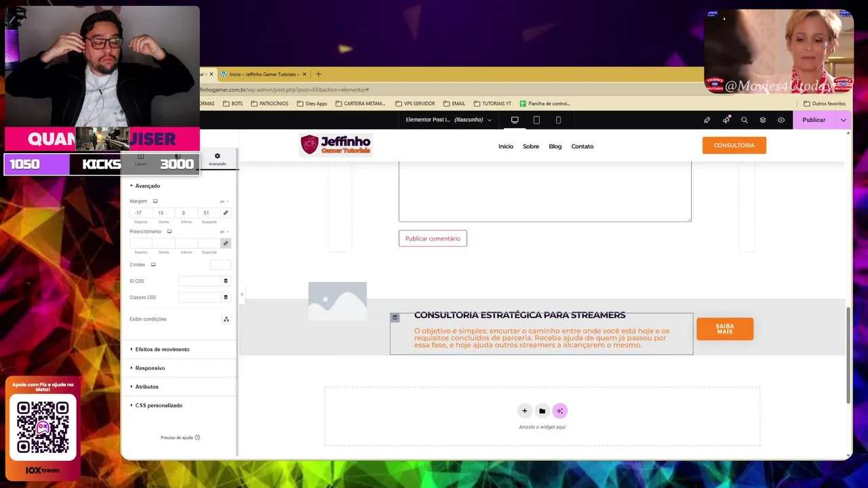This screenshot has height=488, width=868.
Task: Click CONSULTORIA ESTRATÉGICA PARA STREAMERS heading
Action: [x=519, y=315]
